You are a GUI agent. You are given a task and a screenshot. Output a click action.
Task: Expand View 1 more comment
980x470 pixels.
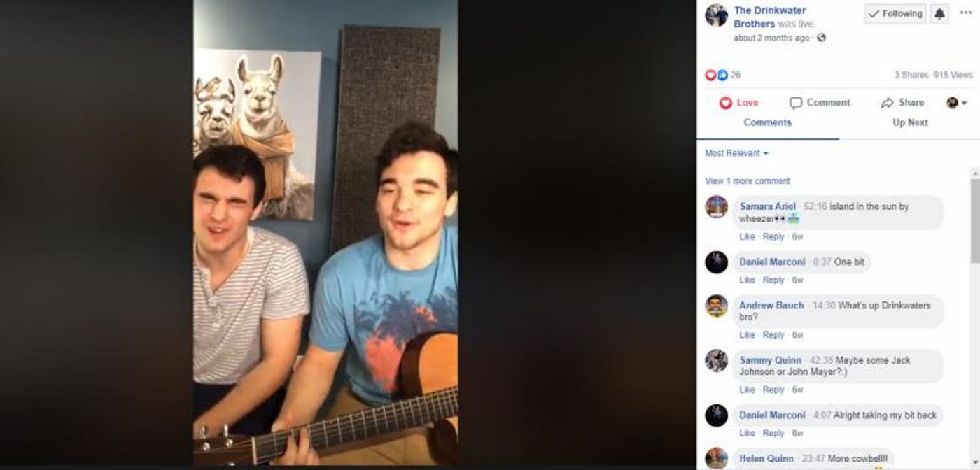[x=748, y=181]
